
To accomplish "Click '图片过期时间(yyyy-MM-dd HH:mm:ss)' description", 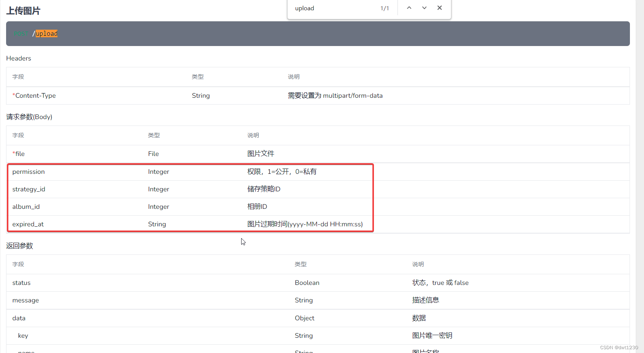I will click(305, 224).
